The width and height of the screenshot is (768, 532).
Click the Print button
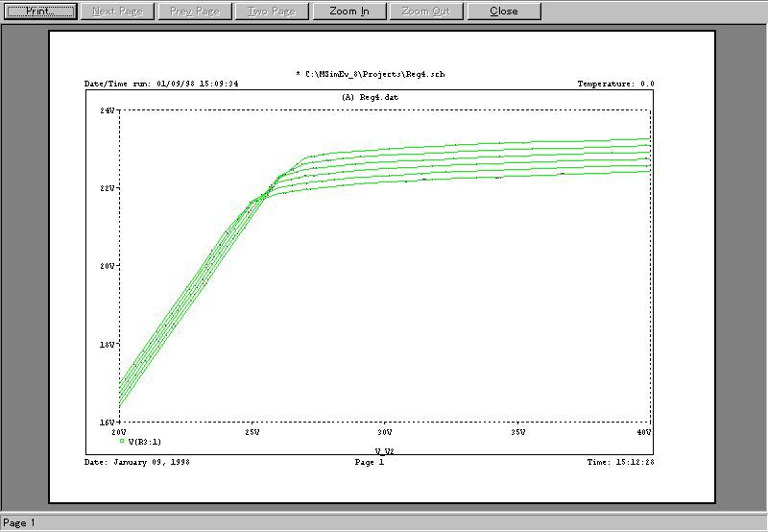coord(38,12)
